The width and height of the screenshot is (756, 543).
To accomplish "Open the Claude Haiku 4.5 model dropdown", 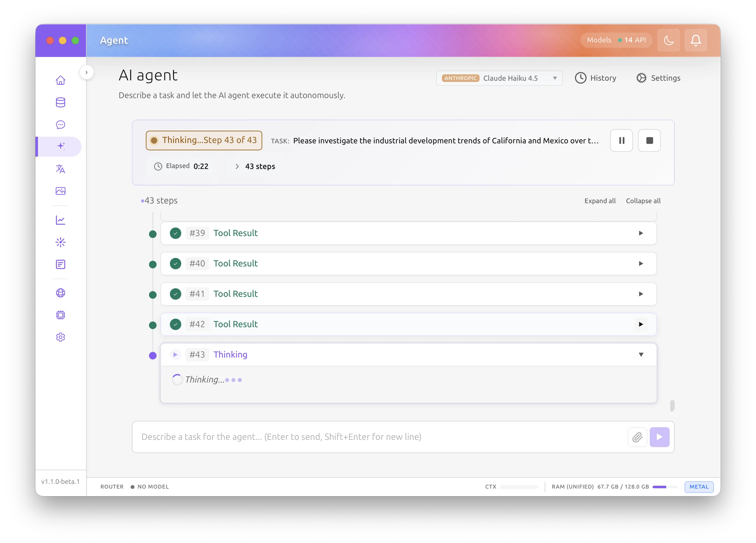I will 499,78.
